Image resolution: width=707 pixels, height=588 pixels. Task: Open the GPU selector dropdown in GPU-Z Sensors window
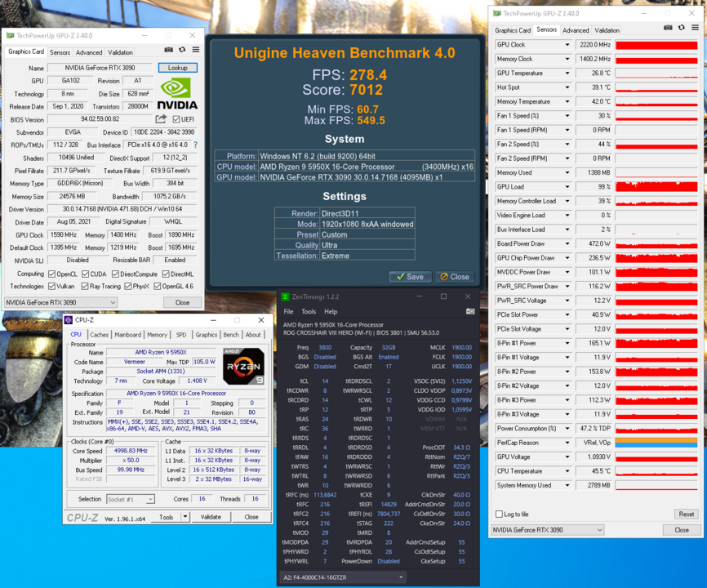(547, 530)
